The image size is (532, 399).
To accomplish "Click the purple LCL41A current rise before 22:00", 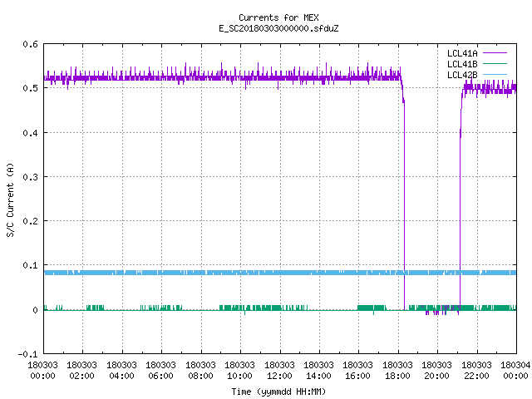I will (460, 204).
